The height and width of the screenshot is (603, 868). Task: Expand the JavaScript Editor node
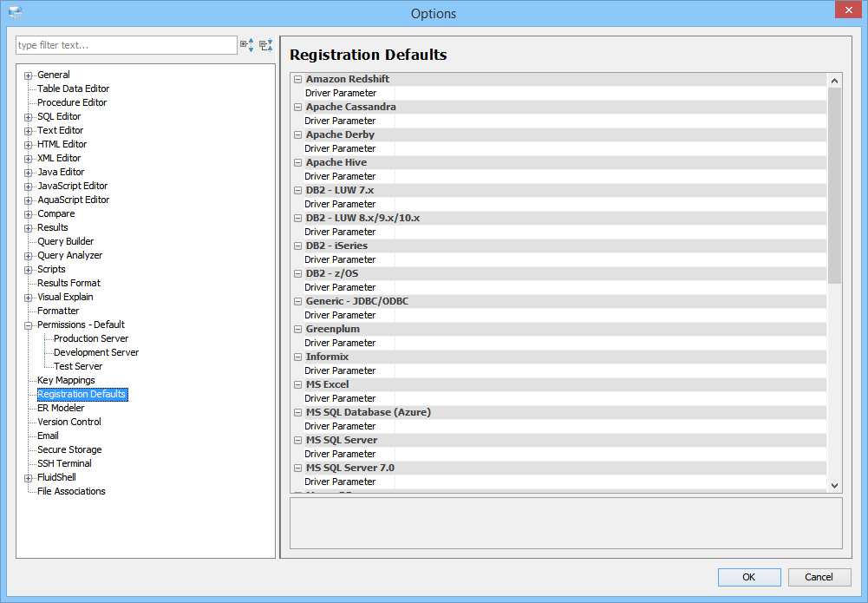point(29,186)
